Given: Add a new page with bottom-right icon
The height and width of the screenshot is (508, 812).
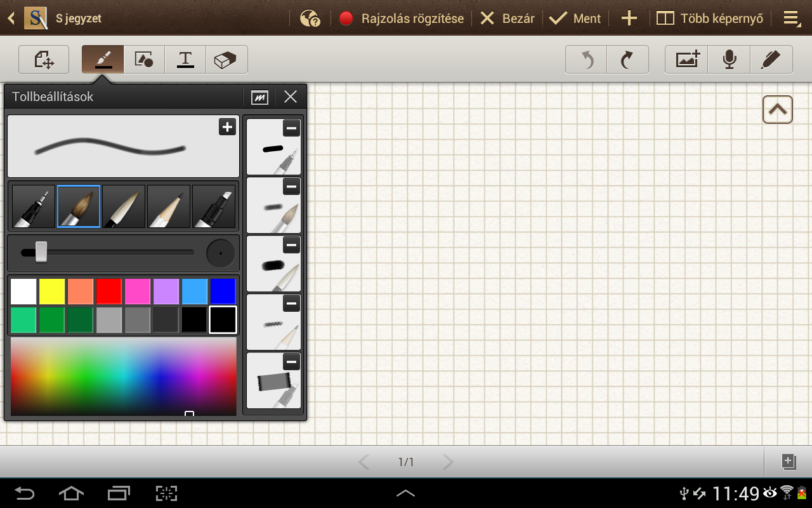Looking at the screenshot, I should click(789, 462).
